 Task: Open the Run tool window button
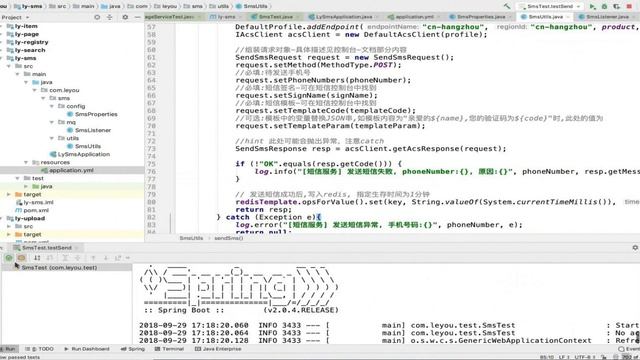tap(8, 349)
